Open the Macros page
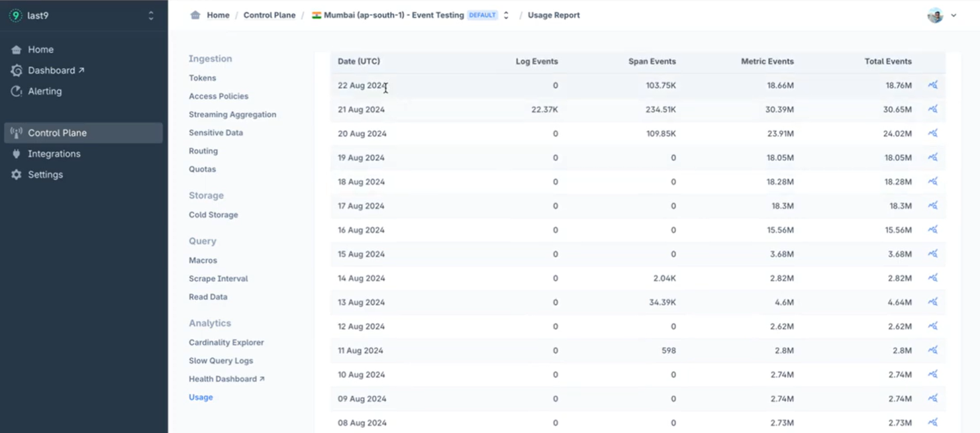 pyautogui.click(x=203, y=260)
